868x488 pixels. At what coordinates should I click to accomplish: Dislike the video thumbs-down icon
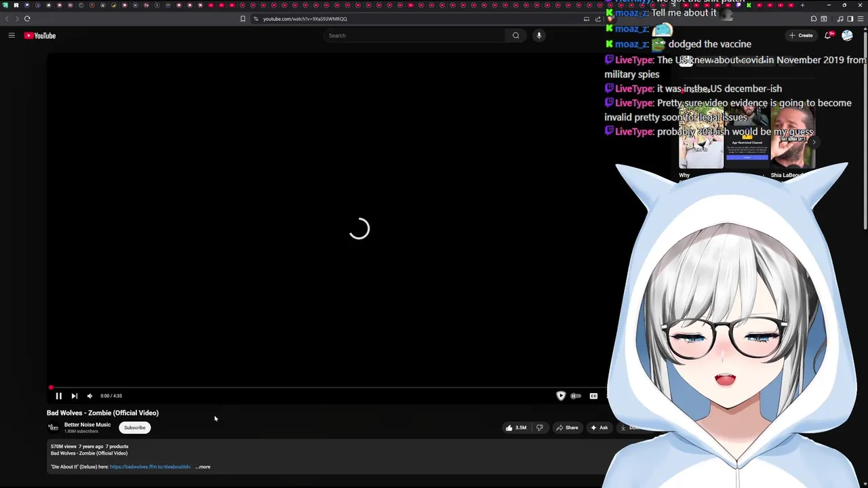tap(540, 428)
